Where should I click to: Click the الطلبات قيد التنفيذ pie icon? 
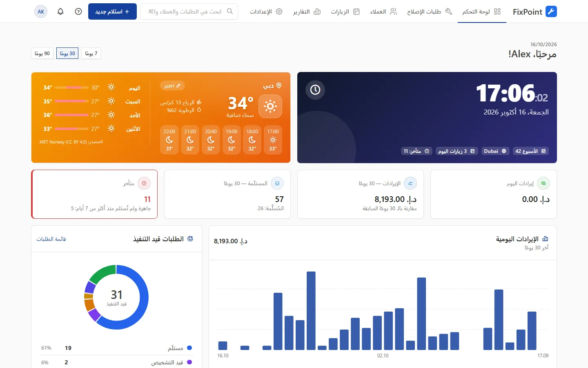pos(190,239)
